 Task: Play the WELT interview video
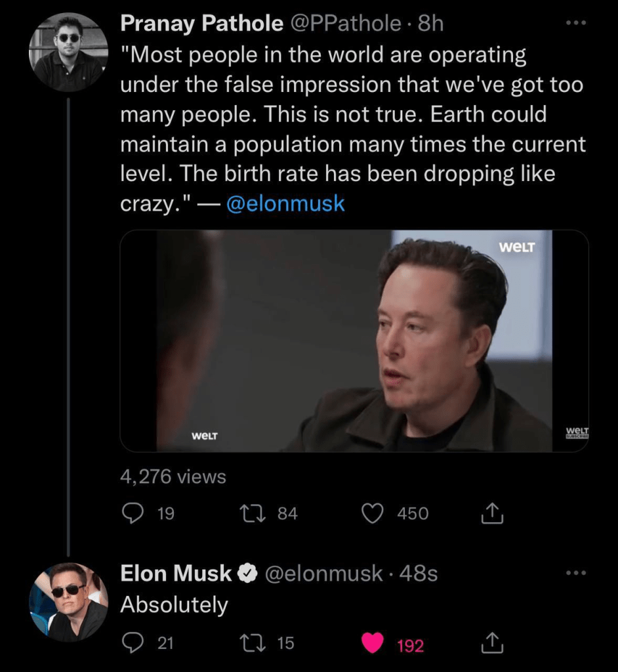pos(354,341)
